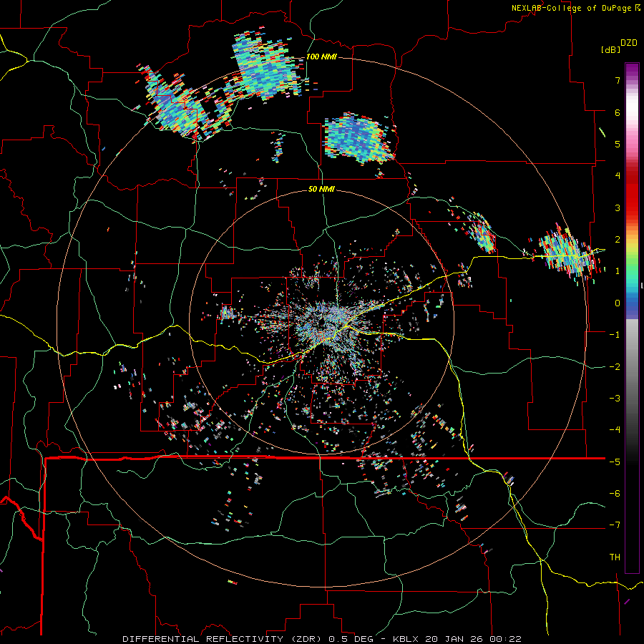Click the TH threshold label on scale

click(x=615, y=557)
